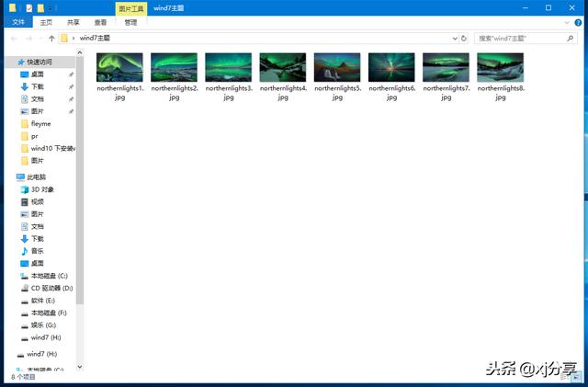This screenshot has width=588, height=387.
Task: Click the Back navigation arrow
Action: click(x=15, y=39)
